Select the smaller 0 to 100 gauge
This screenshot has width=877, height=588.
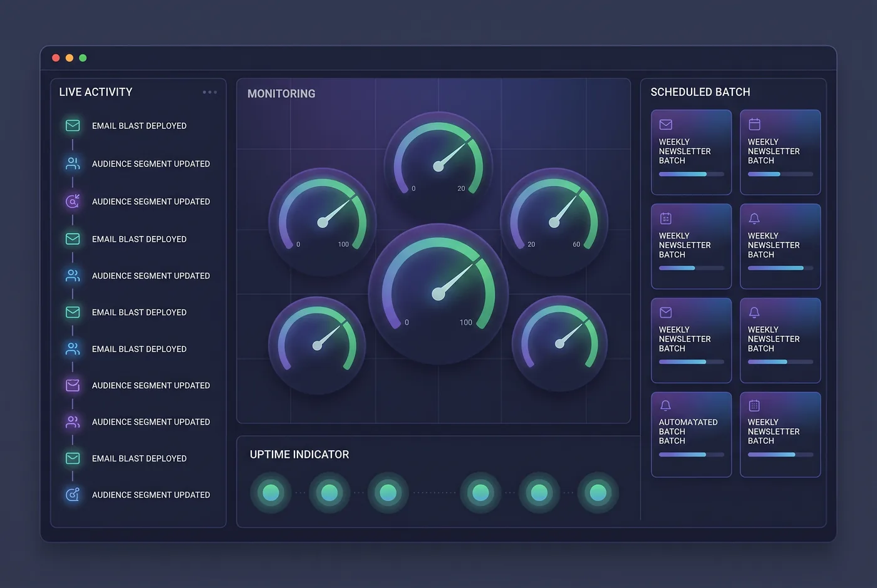[323, 222]
